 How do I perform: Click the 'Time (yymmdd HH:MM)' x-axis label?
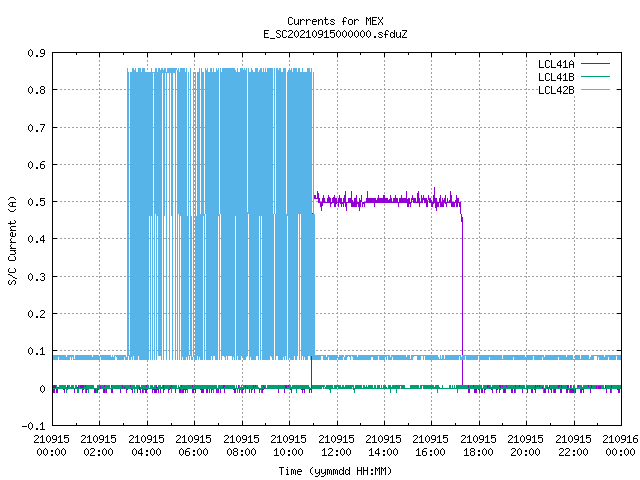[335, 471]
